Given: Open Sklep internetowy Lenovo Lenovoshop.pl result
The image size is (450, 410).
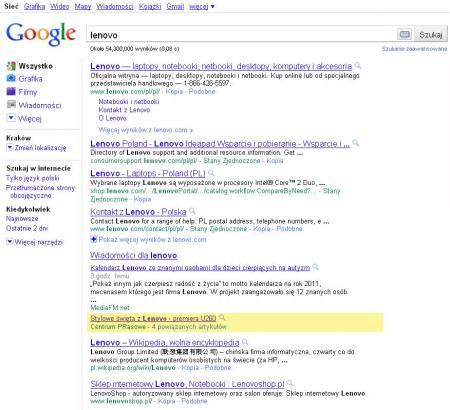Looking at the screenshot, I should click(x=187, y=384).
